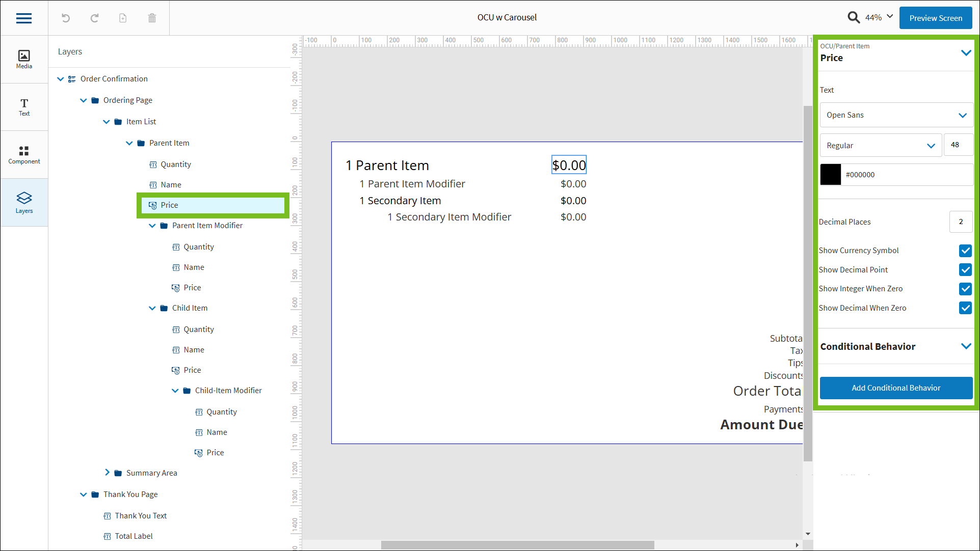The height and width of the screenshot is (551, 980).
Task: Click the zoom magnifier icon
Action: [x=854, y=17]
